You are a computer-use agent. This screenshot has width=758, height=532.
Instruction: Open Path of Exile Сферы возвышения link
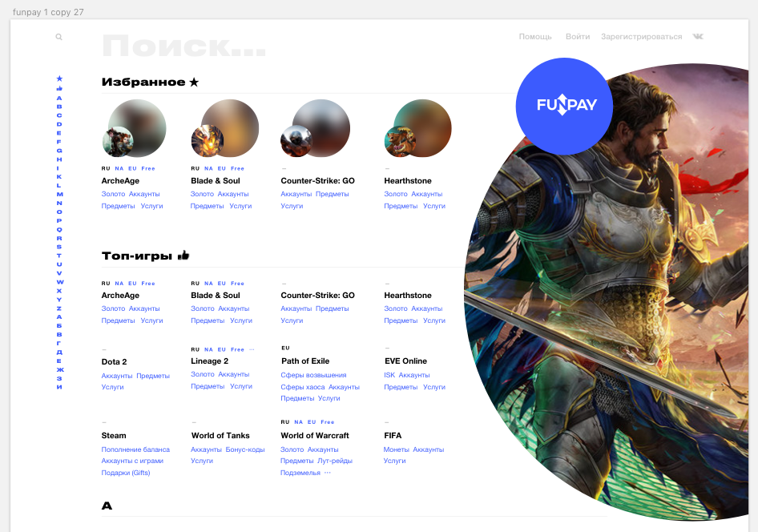click(313, 375)
